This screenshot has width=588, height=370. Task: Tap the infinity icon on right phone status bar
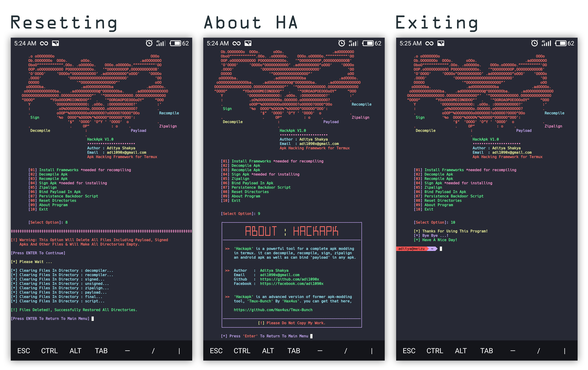[429, 43]
